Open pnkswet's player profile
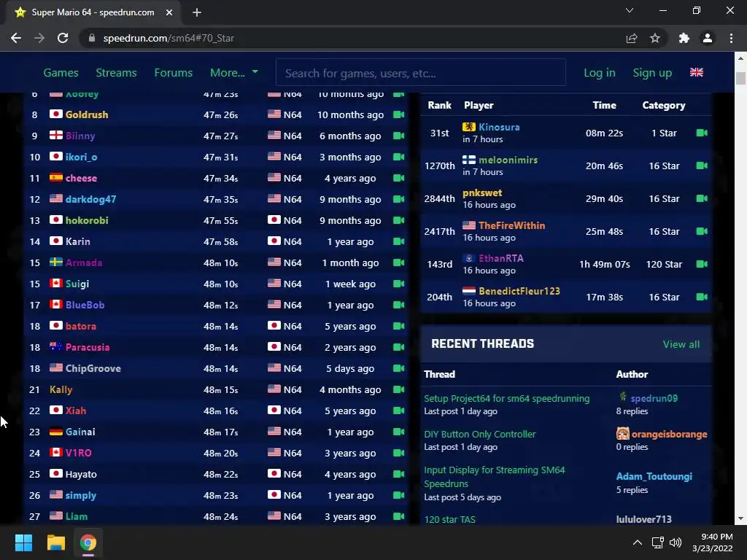Screen dimensions: 747x560 482,192
